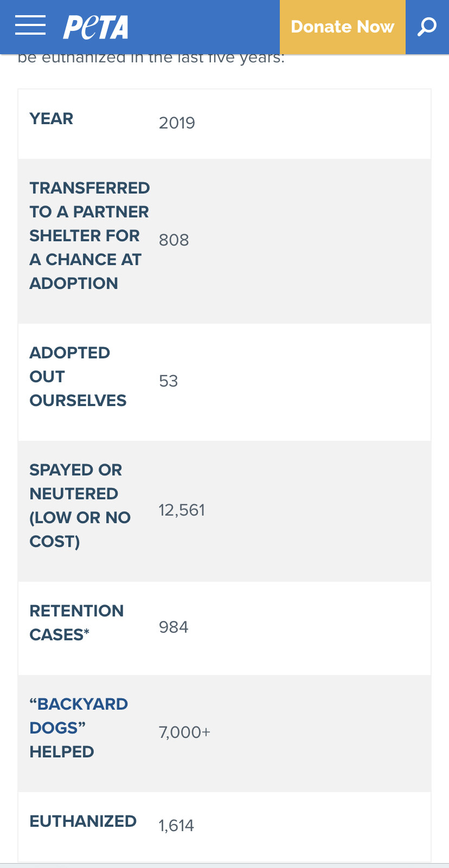Open the "Backyard Dogs" link

click(x=79, y=716)
